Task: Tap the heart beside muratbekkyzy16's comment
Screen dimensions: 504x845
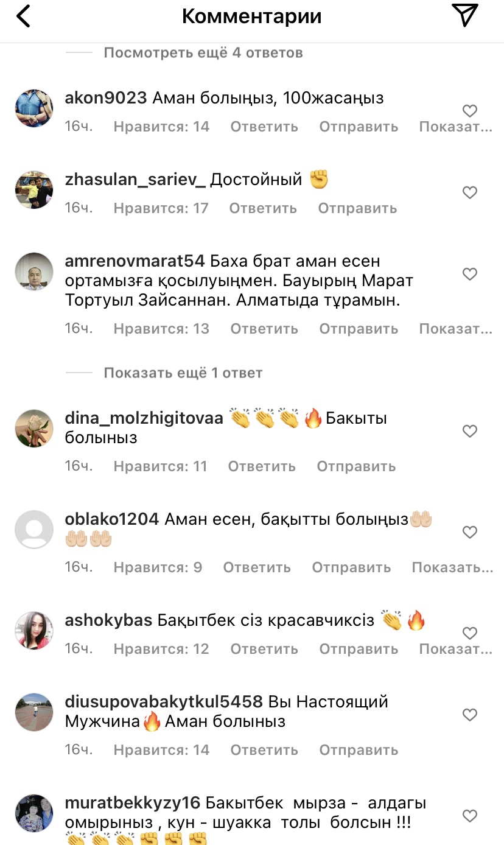Action: pyautogui.click(x=469, y=816)
